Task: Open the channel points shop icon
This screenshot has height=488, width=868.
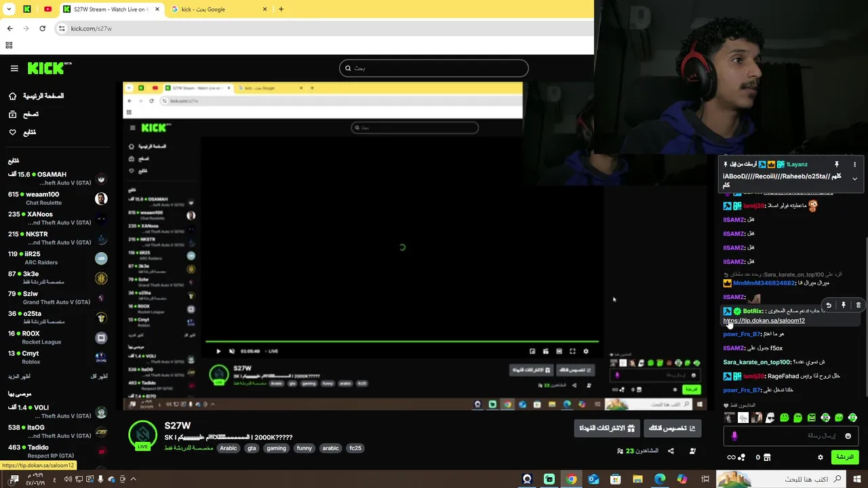Action: click(x=767, y=457)
